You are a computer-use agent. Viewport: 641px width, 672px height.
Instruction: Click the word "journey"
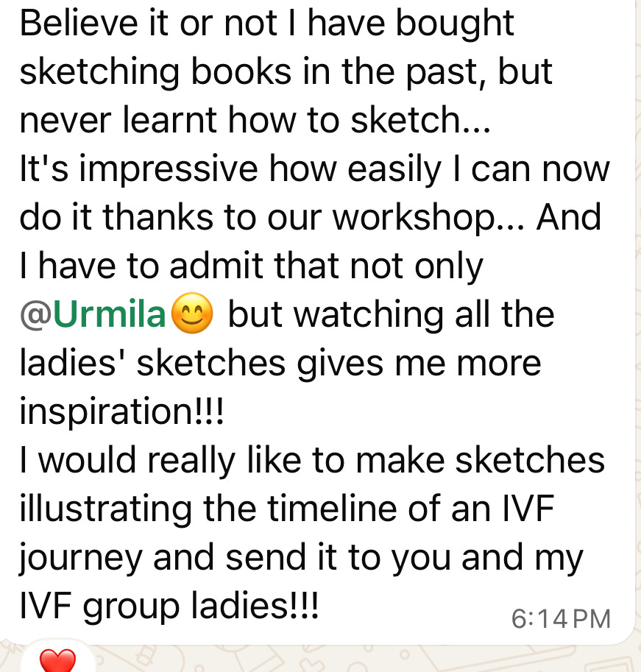80,558
